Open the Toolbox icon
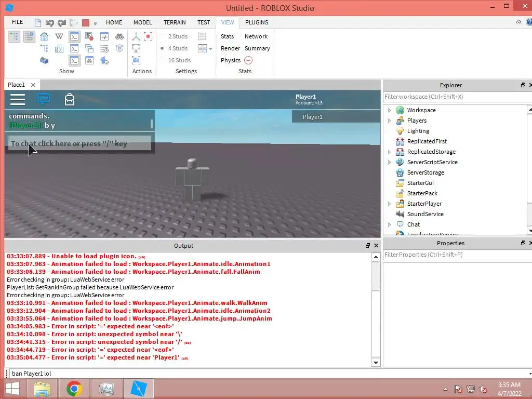Screen dimensions: 532x399 44,60
